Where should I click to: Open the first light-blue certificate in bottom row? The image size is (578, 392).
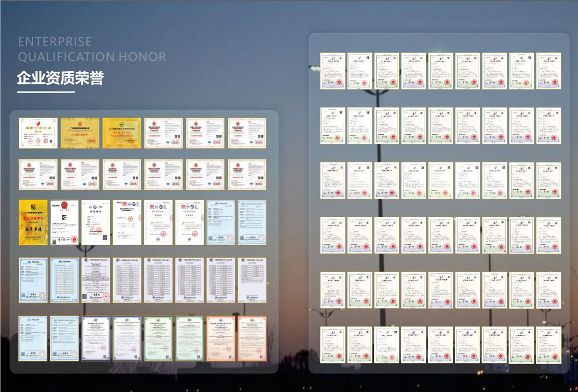click(33, 339)
